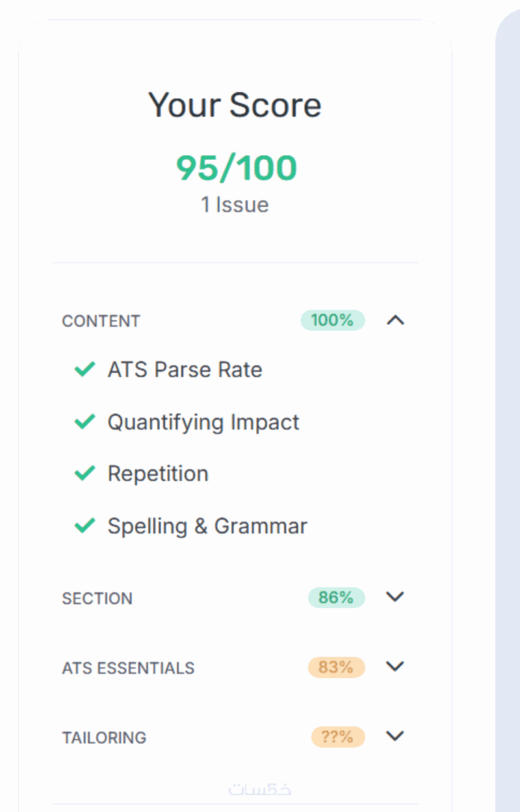
Task: Open the ATS Parse Rate item
Action: tap(185, 370)
